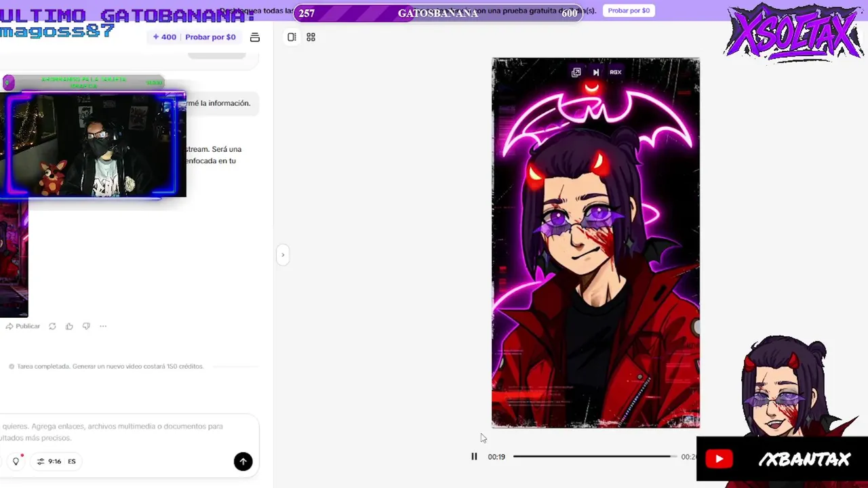Change the ES language selector
This screenshot has height=488, width=868.
click(71, 462)
